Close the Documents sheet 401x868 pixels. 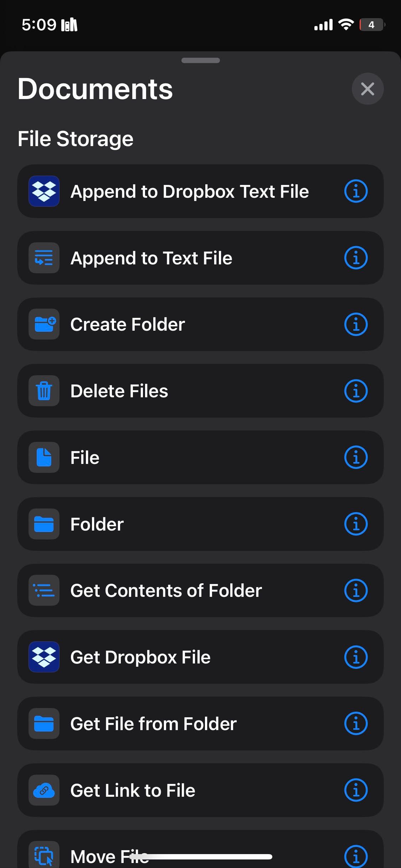click(x=367, y=89)
